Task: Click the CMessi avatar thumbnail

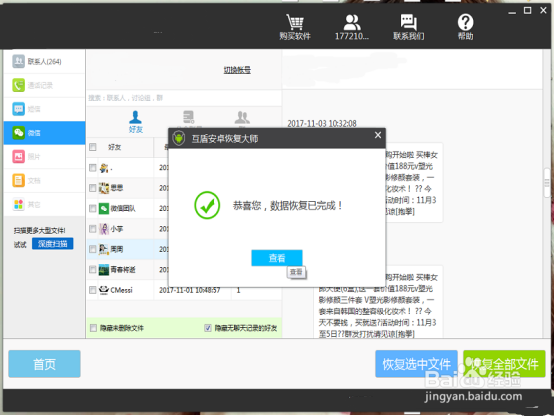Action: pyautogui.click(x=104, y=290)
